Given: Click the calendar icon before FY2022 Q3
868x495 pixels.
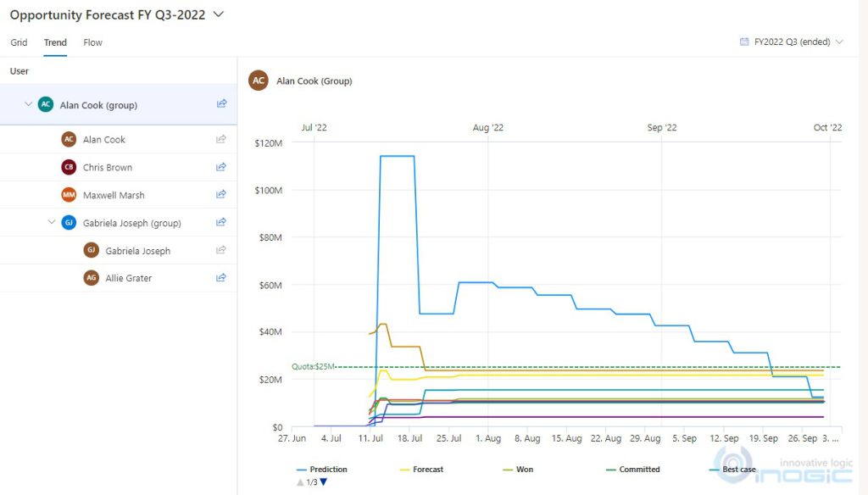Looking at the screenshot, I should click(x=744, y=41).
